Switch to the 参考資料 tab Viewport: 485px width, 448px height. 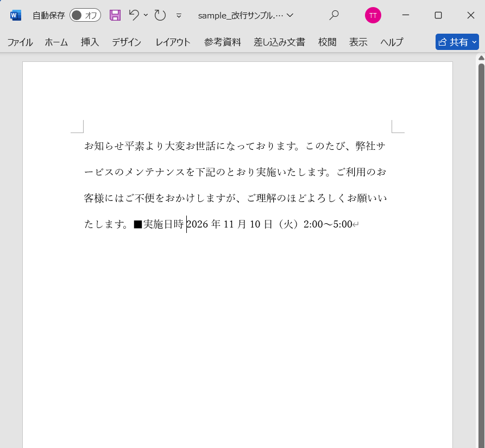(222, 42)
